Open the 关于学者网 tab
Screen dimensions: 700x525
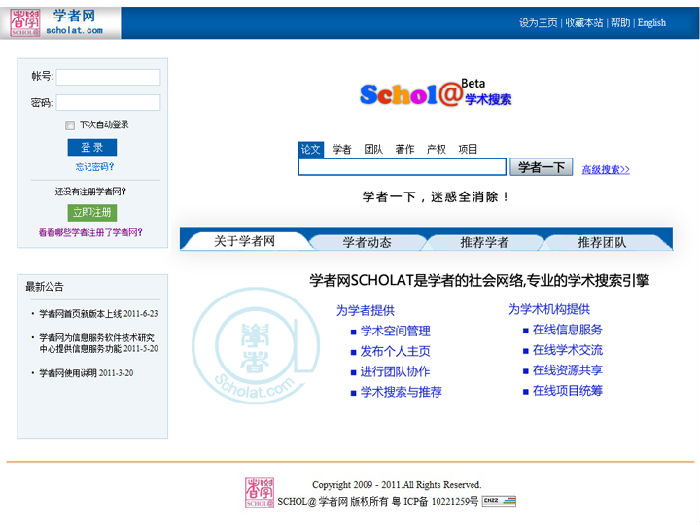click(x=244, y=242)
